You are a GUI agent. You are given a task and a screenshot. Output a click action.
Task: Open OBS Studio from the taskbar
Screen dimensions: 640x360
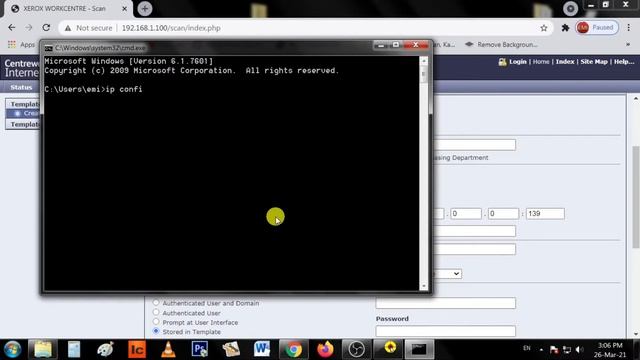click(356, 349)
